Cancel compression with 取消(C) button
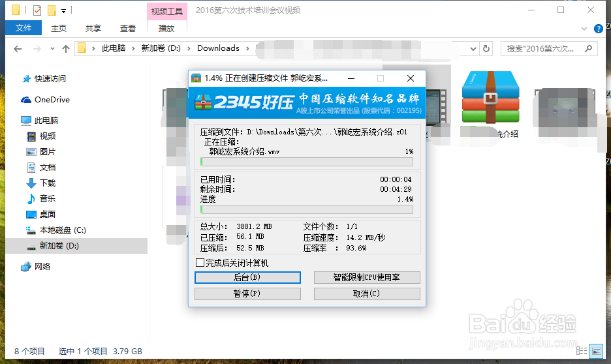Viewport: 611px width, 364px height. (367, 294)
